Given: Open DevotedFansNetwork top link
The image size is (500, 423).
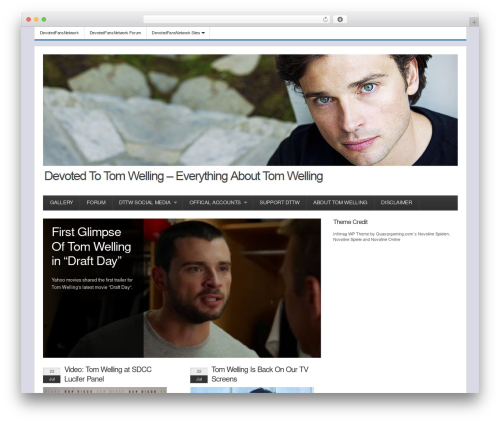Looking at the screenshot, I should point(59,33).
